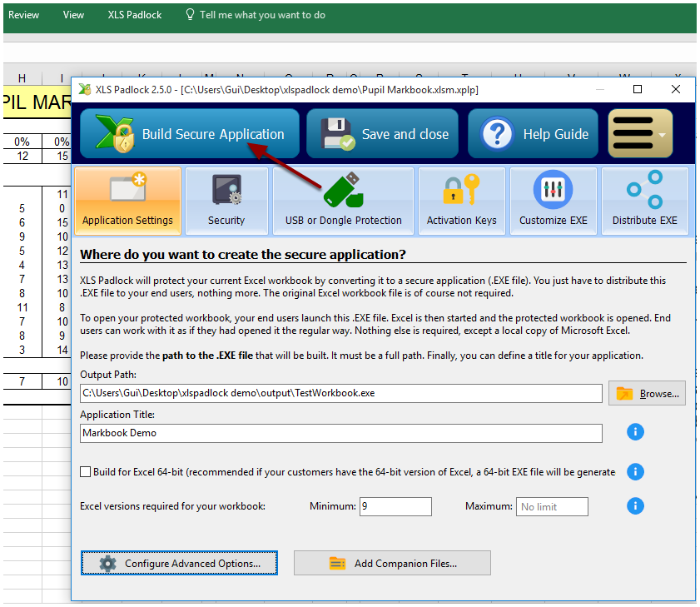Show info for Application Title

click(635, 432)
